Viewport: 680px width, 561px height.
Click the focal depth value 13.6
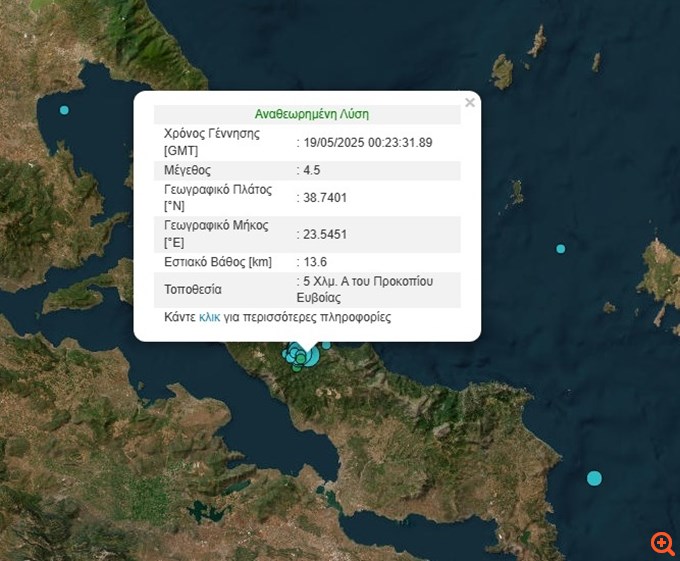[315, 262]
